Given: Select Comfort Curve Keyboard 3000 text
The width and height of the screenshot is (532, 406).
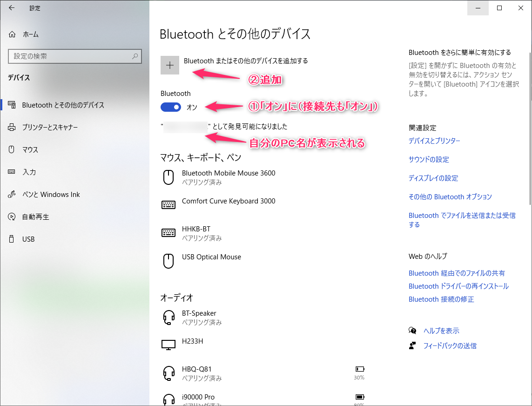Looking at the screenshot, I should [229, 201].
